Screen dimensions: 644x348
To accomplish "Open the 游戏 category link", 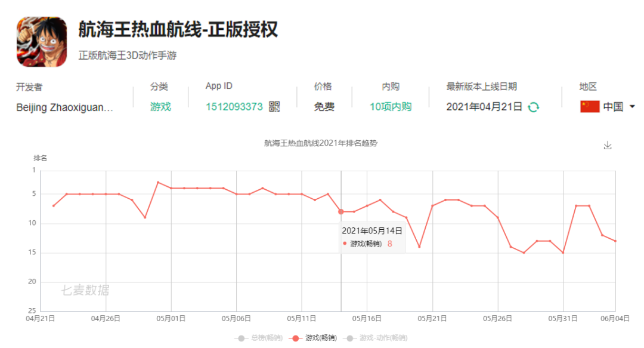I will click(x=160, y=107).
